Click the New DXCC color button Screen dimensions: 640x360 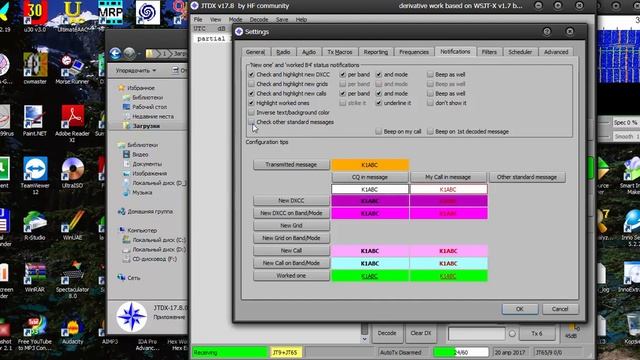tap(291, 200)
